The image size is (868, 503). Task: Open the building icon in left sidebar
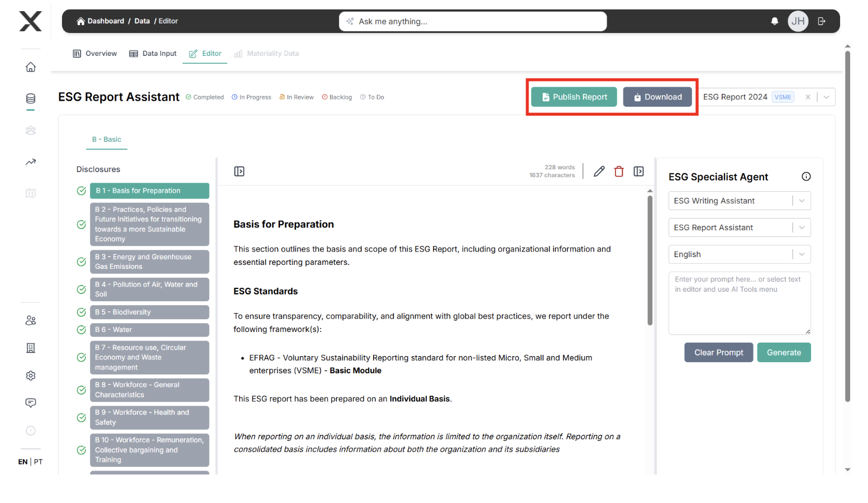click(31, 348)
